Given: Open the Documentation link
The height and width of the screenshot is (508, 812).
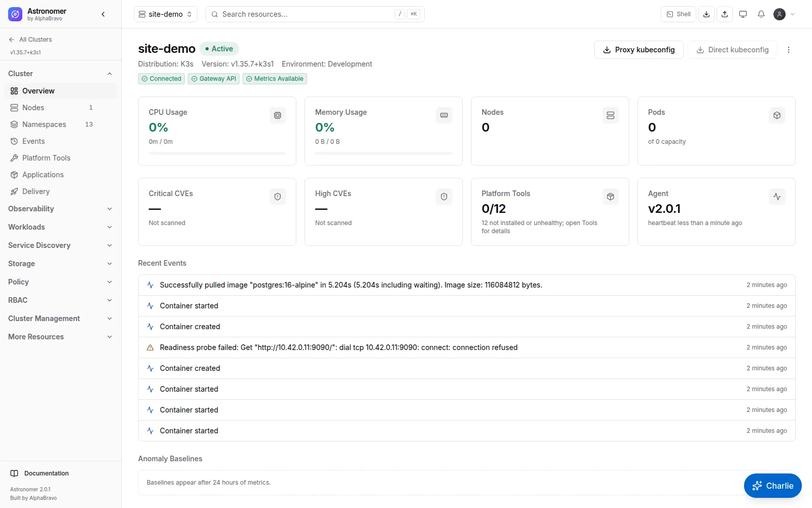Looking at the screenshot, I should pyautogui.click(x=40, y=473).
